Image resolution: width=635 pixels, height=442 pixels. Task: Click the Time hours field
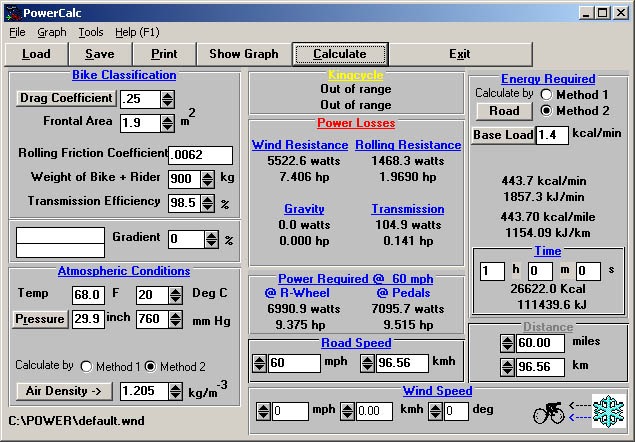pyautogui.click(x=492, y=271)
